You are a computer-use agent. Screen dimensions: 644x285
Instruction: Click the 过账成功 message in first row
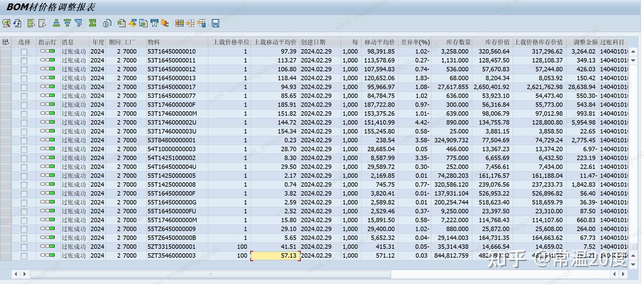tap(74, 51)
